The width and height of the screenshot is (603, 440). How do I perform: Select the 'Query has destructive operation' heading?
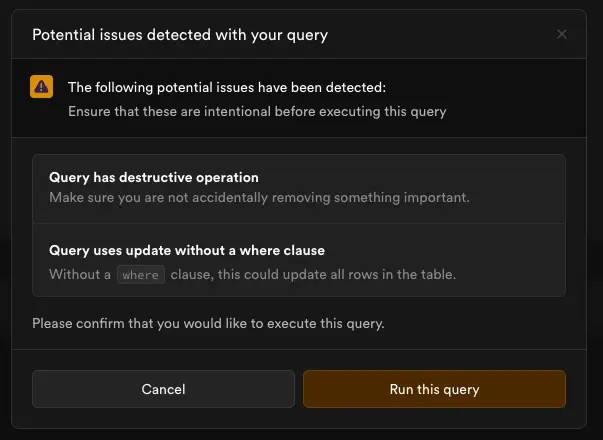coord(154,177)
